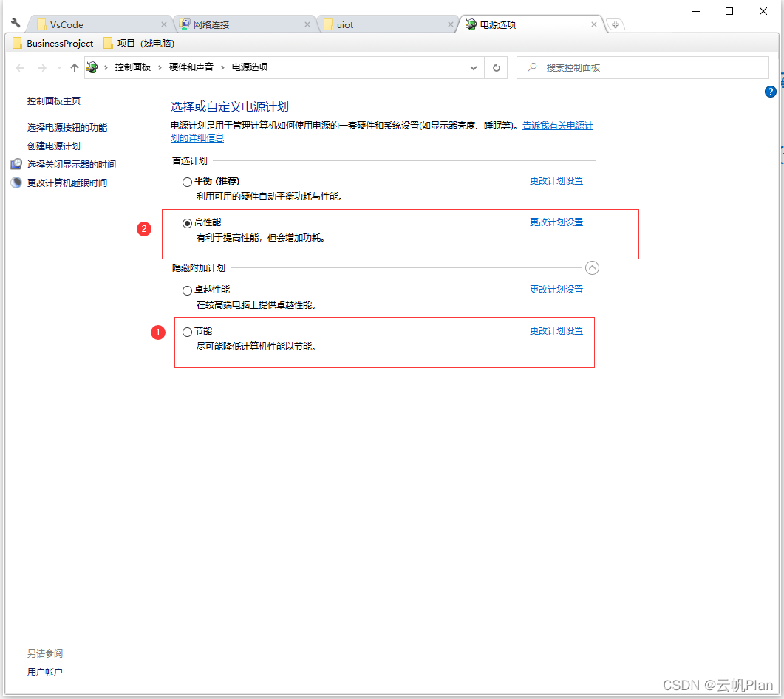This screenshot has width=784, height=699.
Task: Select the 节能 power plan
Action: pos(187,332)
